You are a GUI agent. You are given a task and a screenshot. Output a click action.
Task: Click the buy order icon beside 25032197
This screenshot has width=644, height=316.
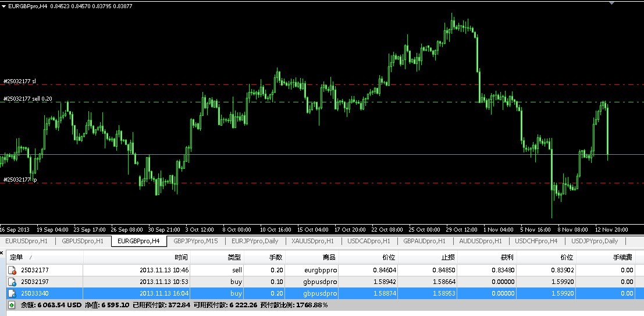click(x=12, y=282)
